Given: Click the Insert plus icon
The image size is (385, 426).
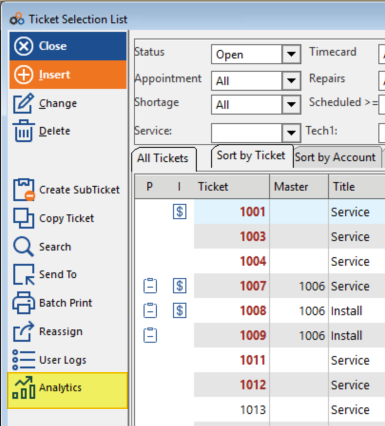Looking at the screenshot, I should (x=23, y=74).
